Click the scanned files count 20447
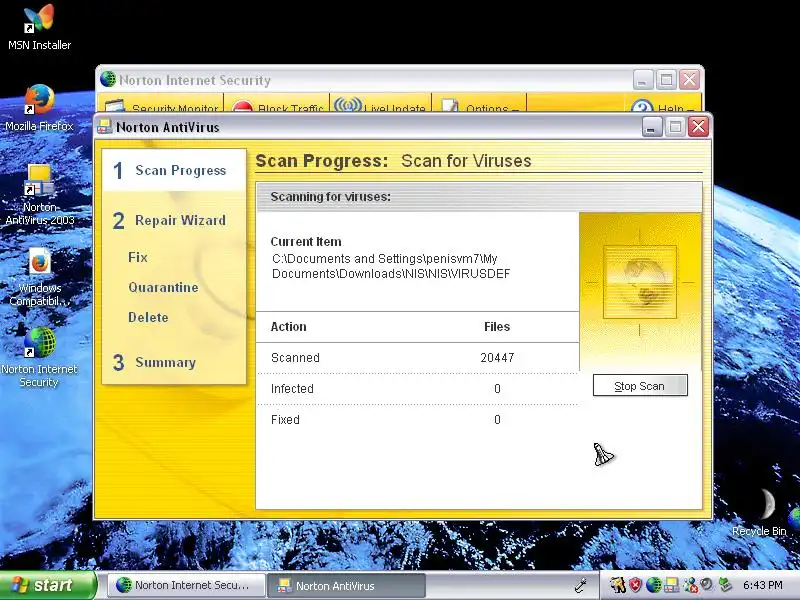This screenshot has height=600, width=800. [497, 358]
